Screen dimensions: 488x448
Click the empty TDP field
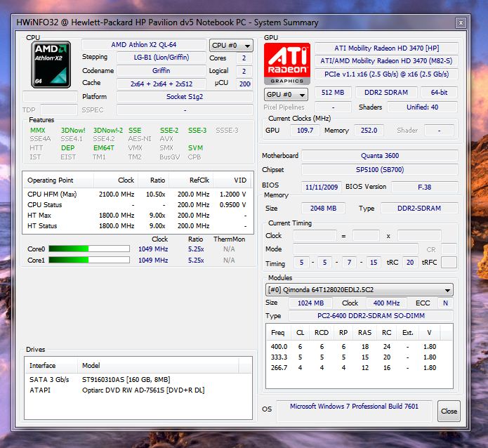pyautogui.click(x=59, y=110)
